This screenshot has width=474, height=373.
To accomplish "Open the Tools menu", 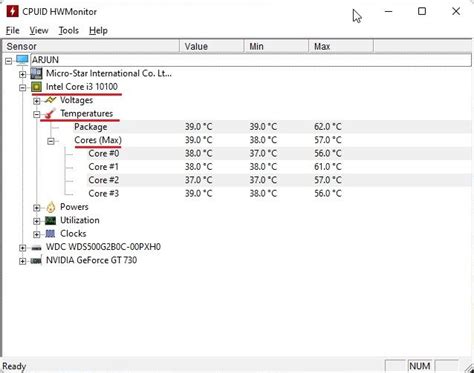I will pos(68,31).
